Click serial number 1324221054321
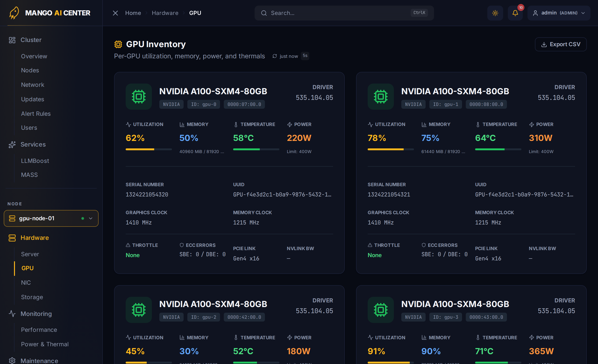This screenshot has width=598, height=364. pos(389,195)
